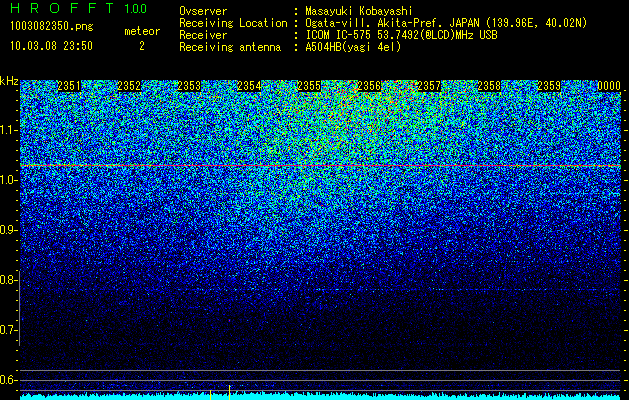Click the red carrier line above 1.0 kHz
Image resolution: width=629 pixels, height=400 pixels.
(320, 165)
